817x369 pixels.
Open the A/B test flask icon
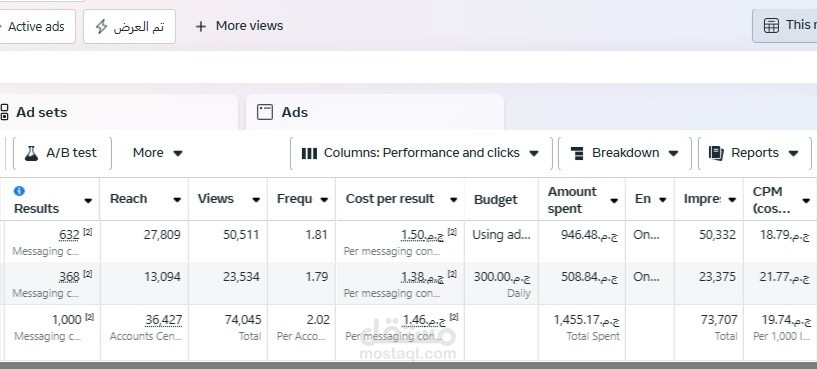click(x=32, y=153)
